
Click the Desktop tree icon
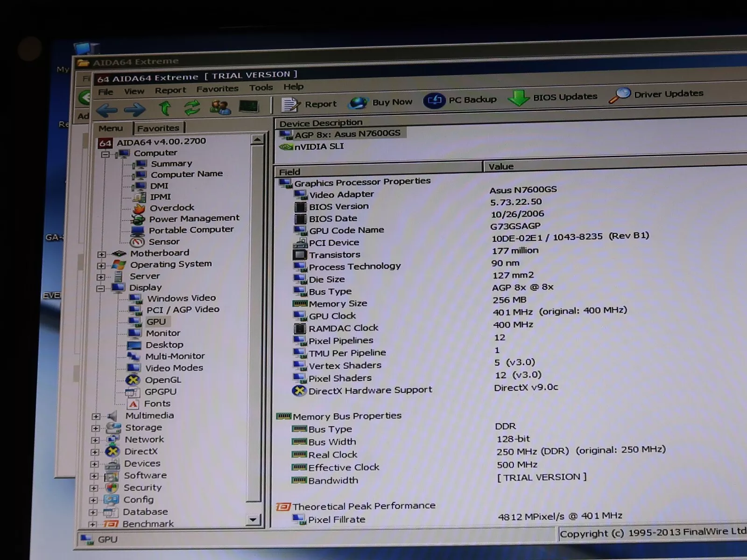pos(134,345)
